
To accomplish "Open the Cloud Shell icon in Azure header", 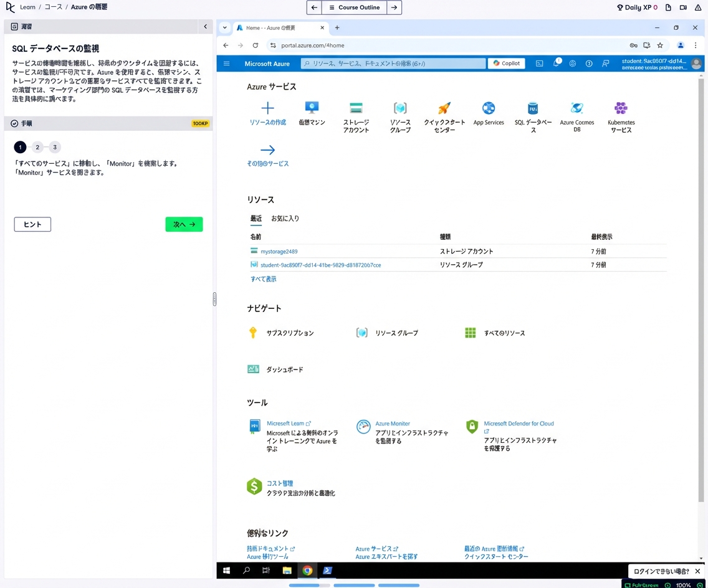I will pyautogui.click(x=539, y=64).
